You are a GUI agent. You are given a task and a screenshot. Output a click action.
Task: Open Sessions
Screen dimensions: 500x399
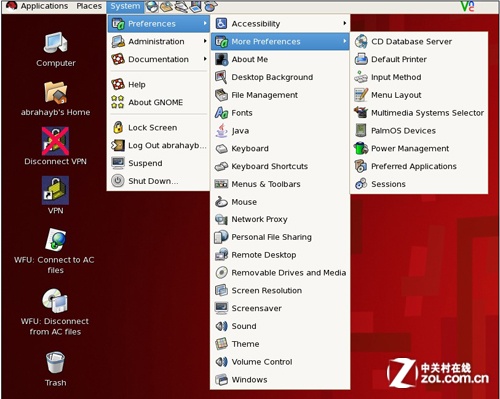(419, 184)
